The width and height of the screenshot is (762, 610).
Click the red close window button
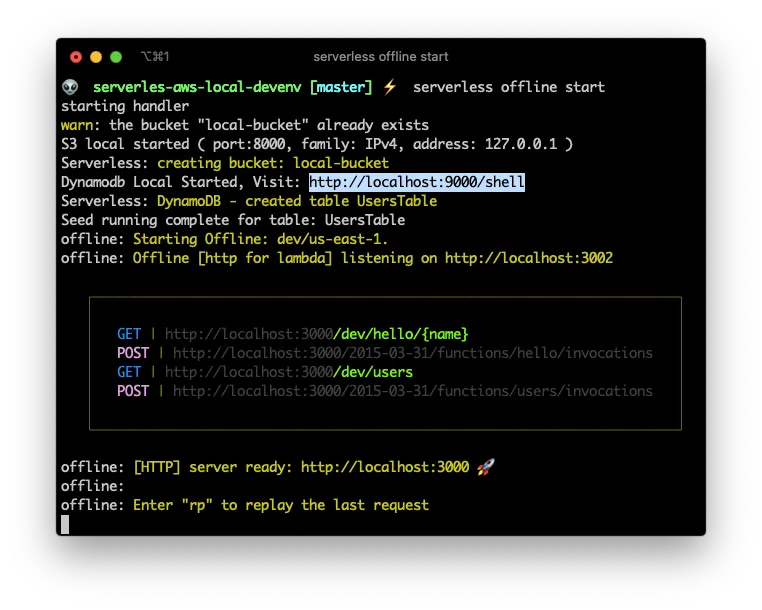[76, 57]
